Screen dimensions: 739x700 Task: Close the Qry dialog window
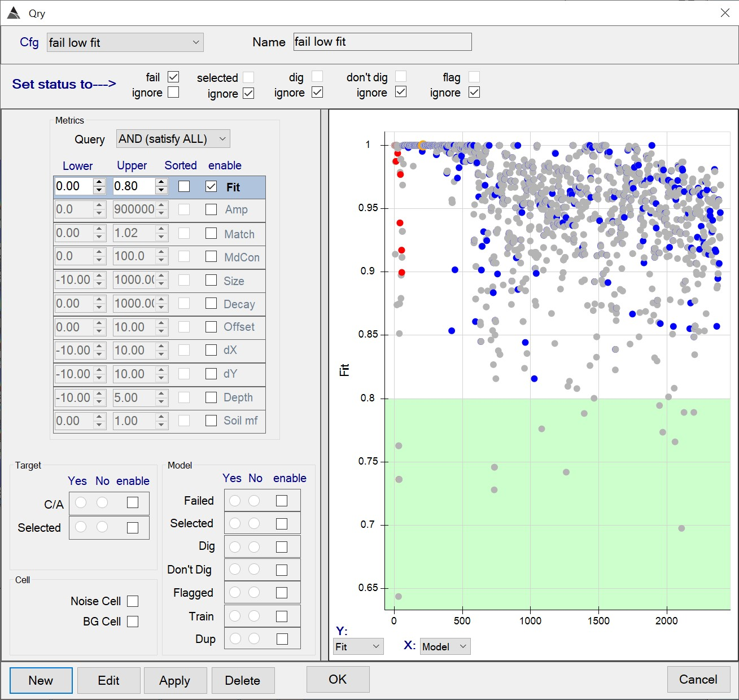(725, 13)
